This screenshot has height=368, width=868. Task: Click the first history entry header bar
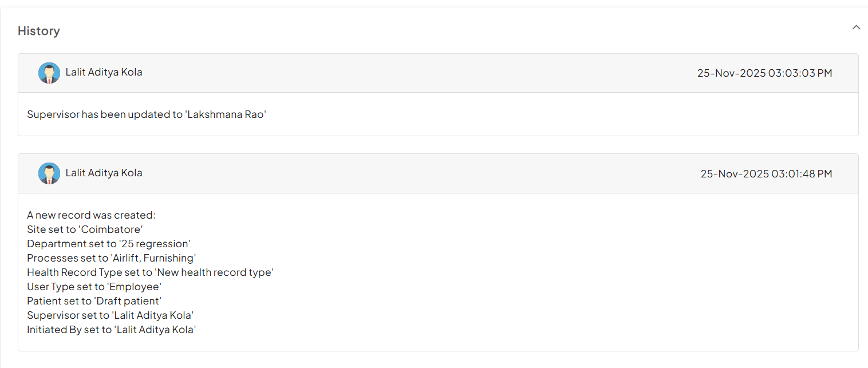click(x=401, y=73)
